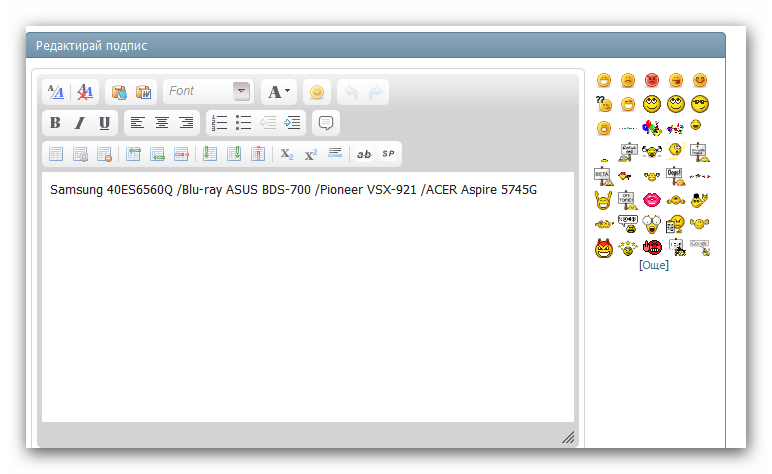Insert the smiley with question marks
Image resolution: width=772 pixels, height=474 pixels.
click(603, 104)
